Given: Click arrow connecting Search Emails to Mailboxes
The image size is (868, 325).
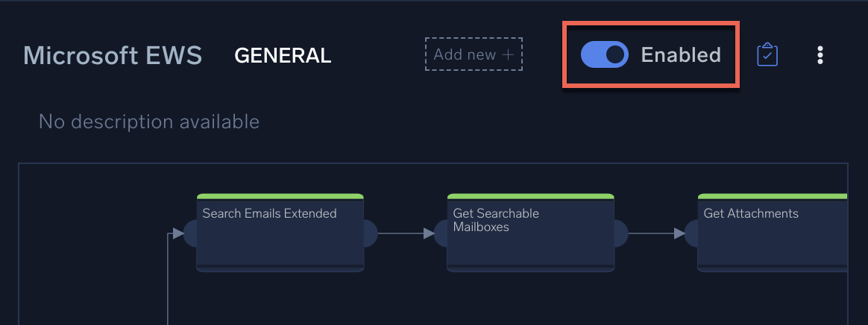Looking at the screenshot, I should pyautogui.click(x=403, y=233).
